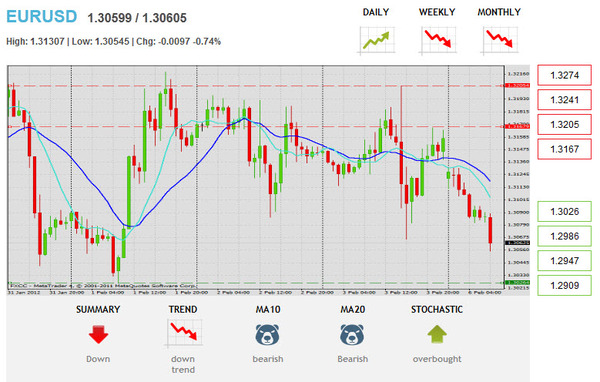The height and width of the screenshot is (382, 600).
Task: Click the EURUSD pair title
Action: pyautogui.click(x=42, y=17)
